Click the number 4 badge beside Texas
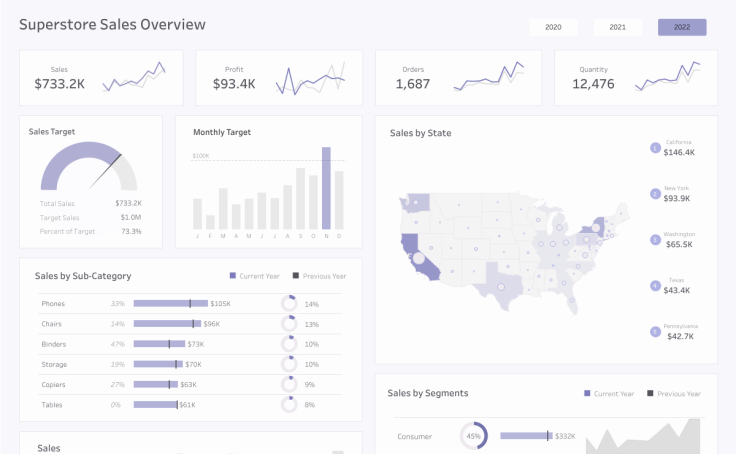Screen dimensions: 736x454 click(x=655, y=286)
